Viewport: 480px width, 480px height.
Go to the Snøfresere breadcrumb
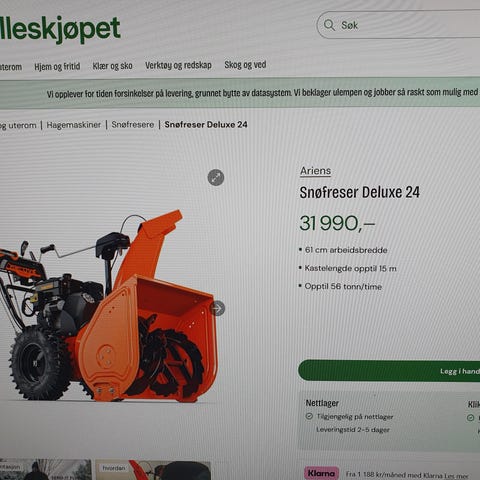click(133, 125)
